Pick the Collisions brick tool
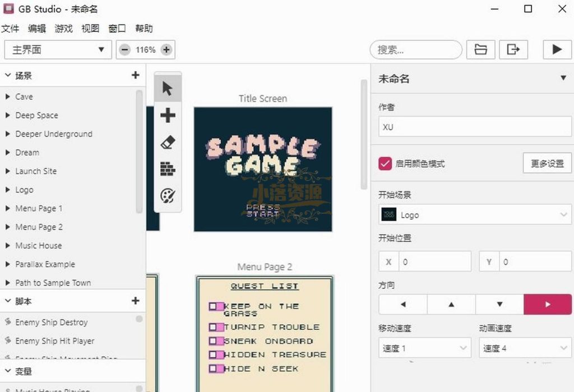 (x=168, y=169)
